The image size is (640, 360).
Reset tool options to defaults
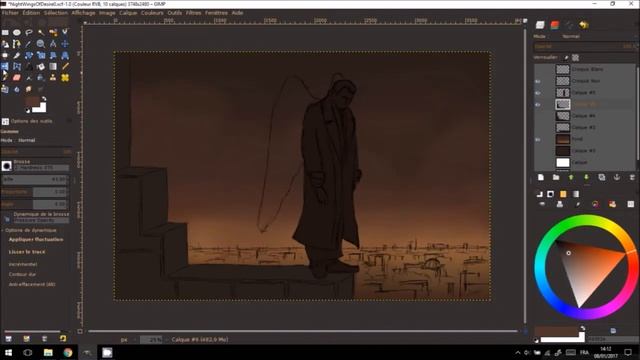tap(63, 339)
